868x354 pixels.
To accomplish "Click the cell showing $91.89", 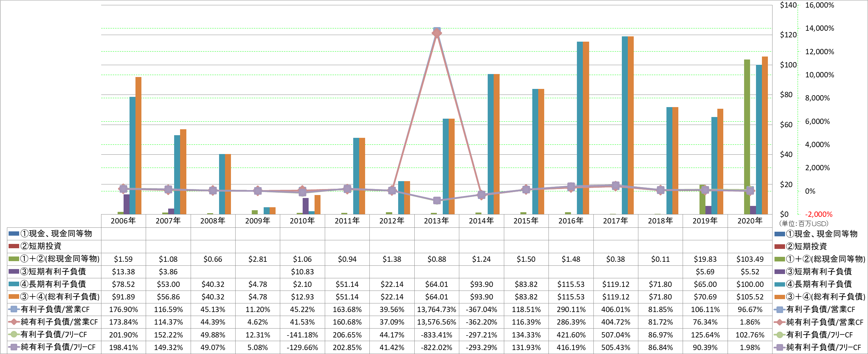I will pyautogui.click(x=123, y=297).
